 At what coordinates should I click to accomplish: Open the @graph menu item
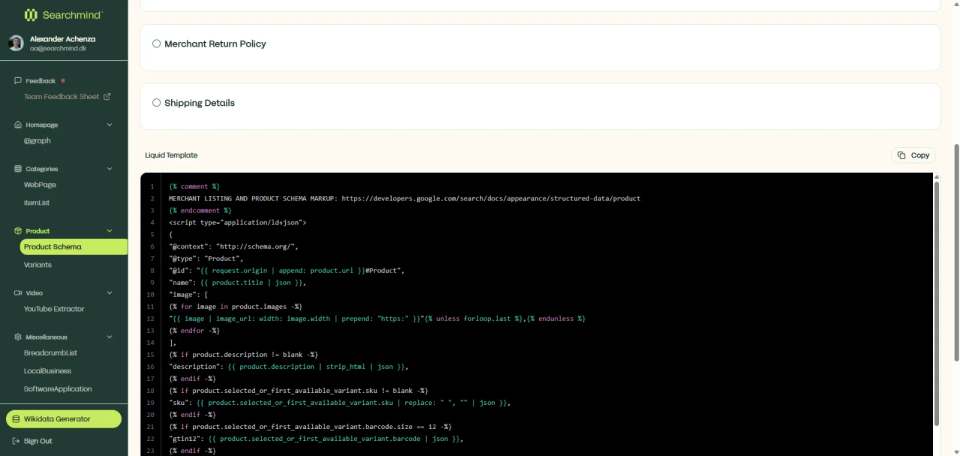(37, 141)
